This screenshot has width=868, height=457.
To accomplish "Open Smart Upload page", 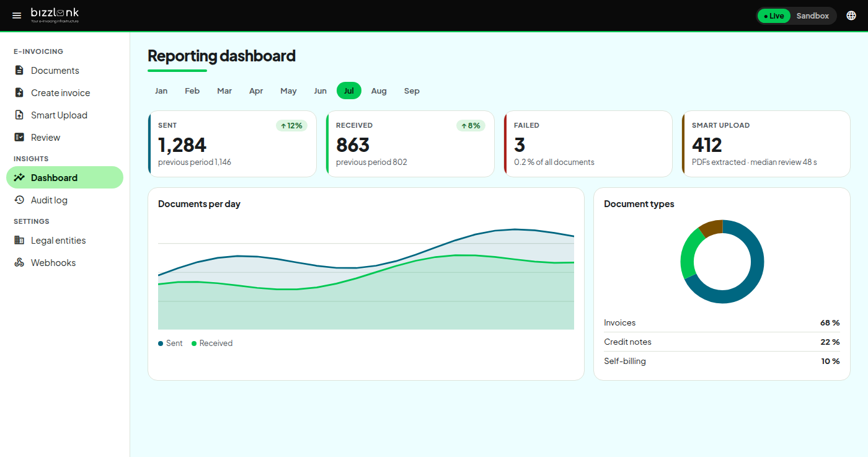I will 65,115.
